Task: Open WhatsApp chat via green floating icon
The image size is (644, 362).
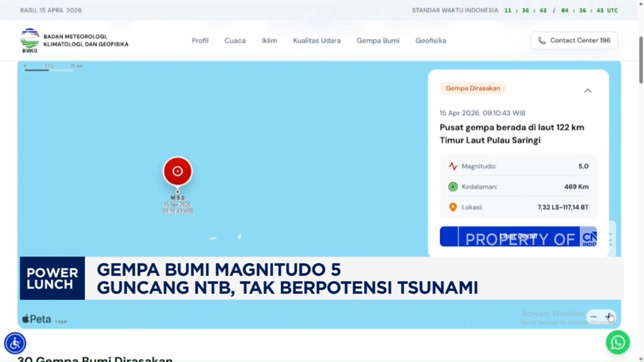Action: [x=617, y=342]
